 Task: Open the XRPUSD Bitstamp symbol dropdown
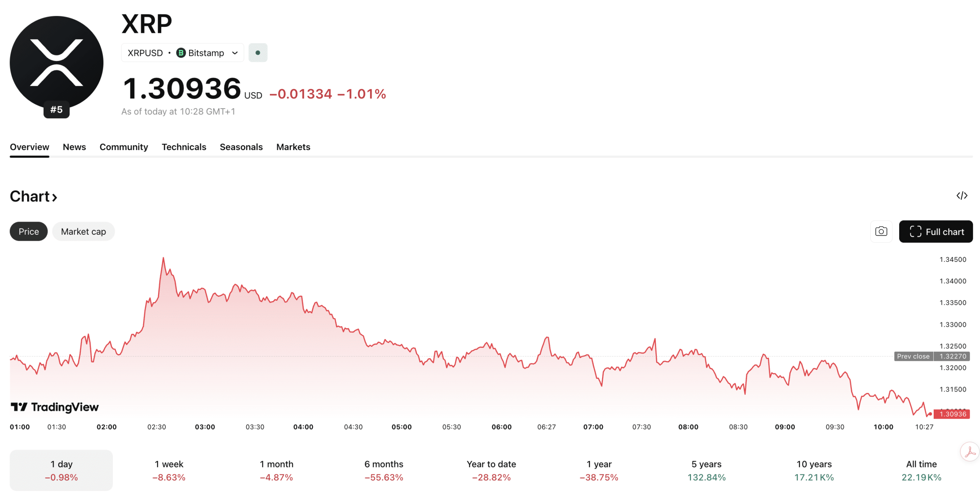click(182, 53)
